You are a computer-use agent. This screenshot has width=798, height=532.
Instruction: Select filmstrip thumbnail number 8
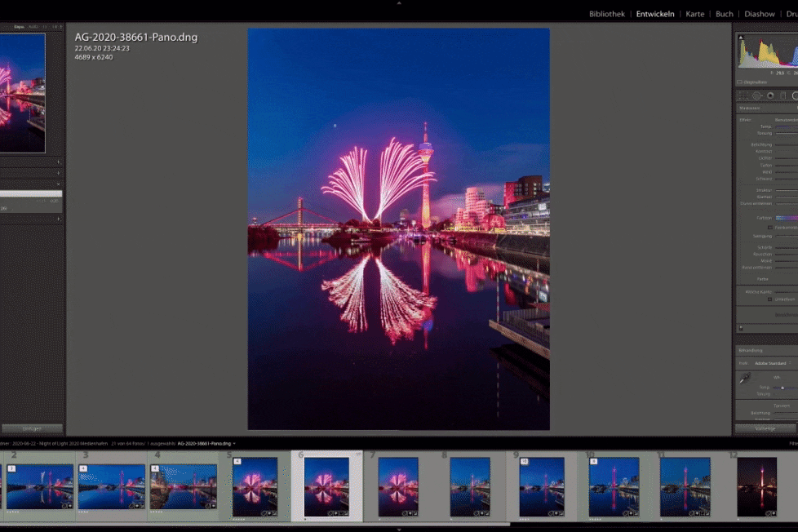click(x=470, y=486)
